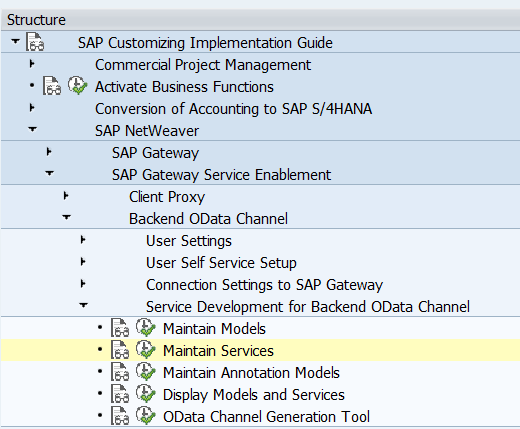The image size is (520, 429).
Task: Click the execute icon for Maintain Models
Action: 146,327
